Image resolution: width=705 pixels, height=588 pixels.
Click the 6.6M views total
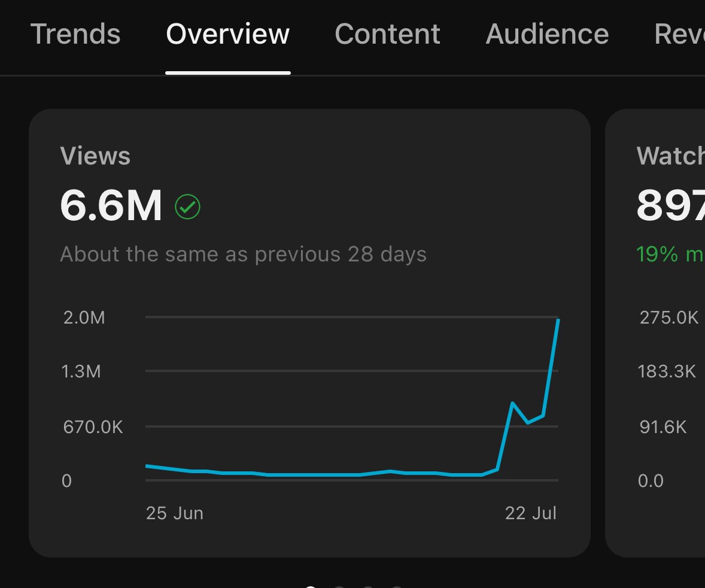pos(111,205)
